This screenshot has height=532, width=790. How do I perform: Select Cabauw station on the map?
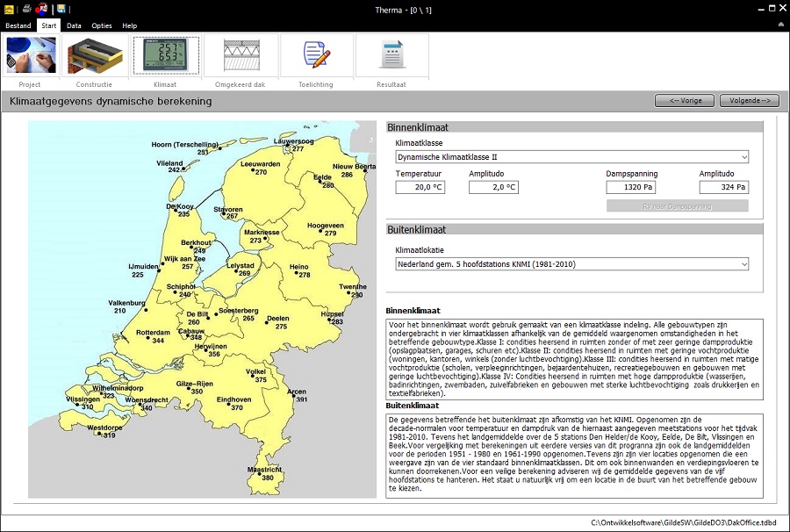(191, 334)
